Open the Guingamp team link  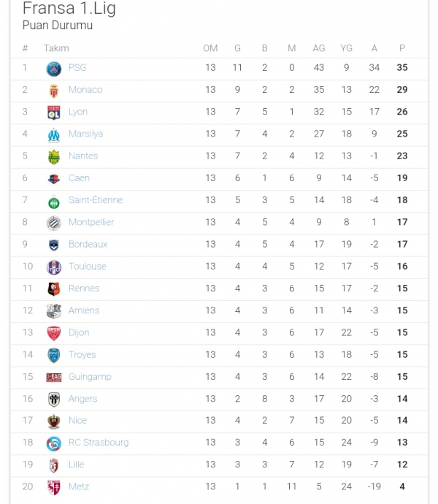90,377
